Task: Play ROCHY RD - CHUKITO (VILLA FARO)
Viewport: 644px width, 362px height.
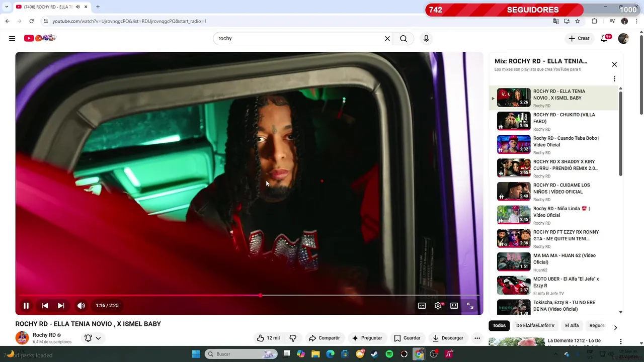Action: coord(553,121)
